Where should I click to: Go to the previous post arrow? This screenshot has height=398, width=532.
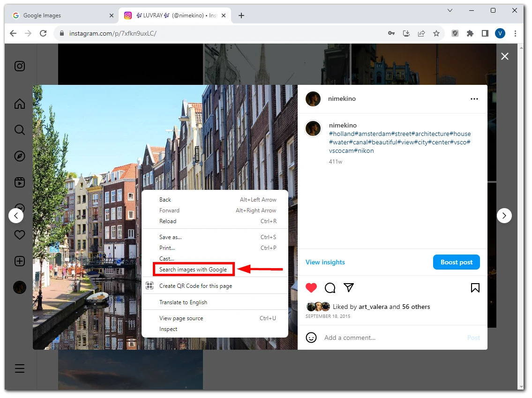16,216
